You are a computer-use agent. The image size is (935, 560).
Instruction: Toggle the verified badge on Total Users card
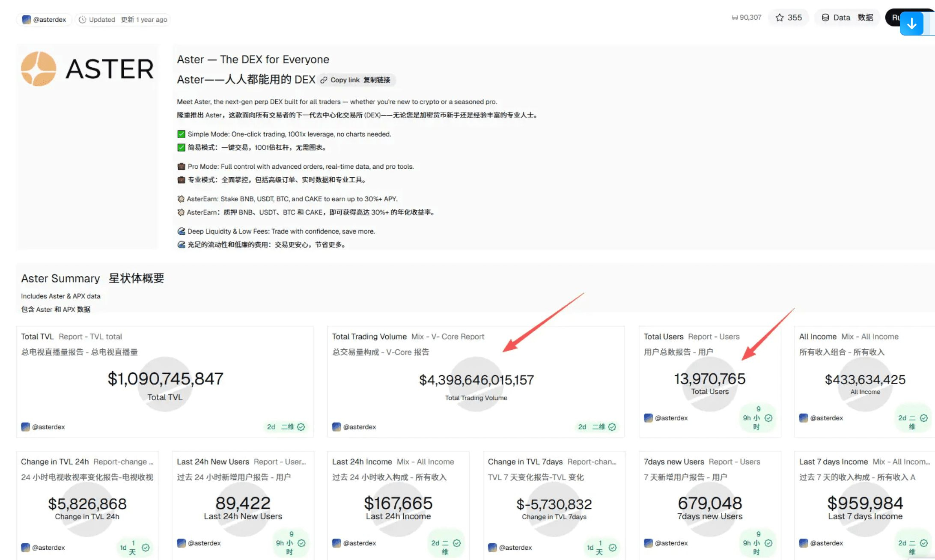pyautogui.click(x=768, y=418)
